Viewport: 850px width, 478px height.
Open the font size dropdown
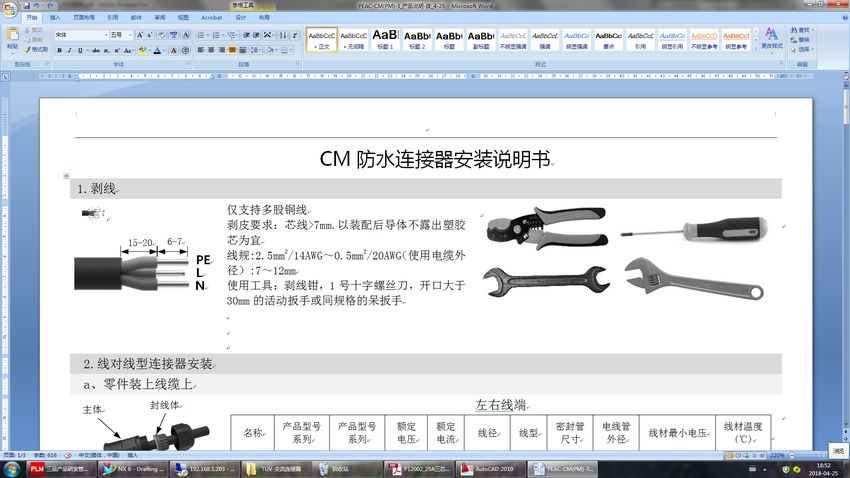coord(130,35)
